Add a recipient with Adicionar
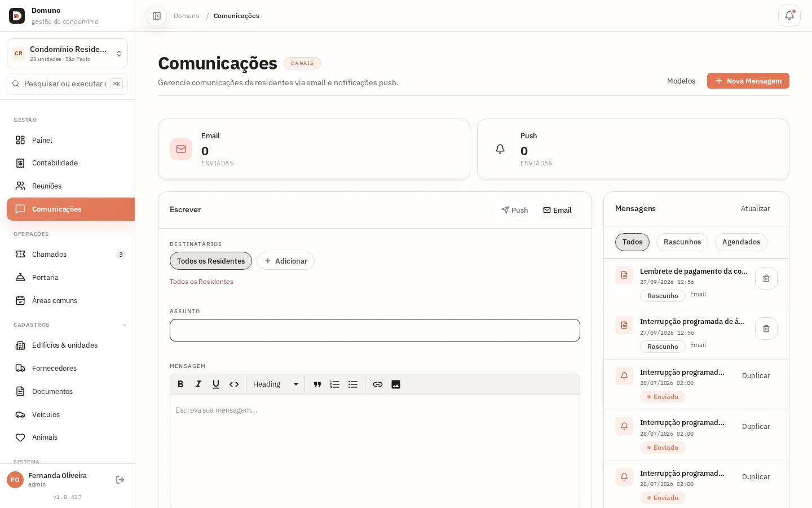The height and width of the screenshot is (508, 812). tap(285, 261)
